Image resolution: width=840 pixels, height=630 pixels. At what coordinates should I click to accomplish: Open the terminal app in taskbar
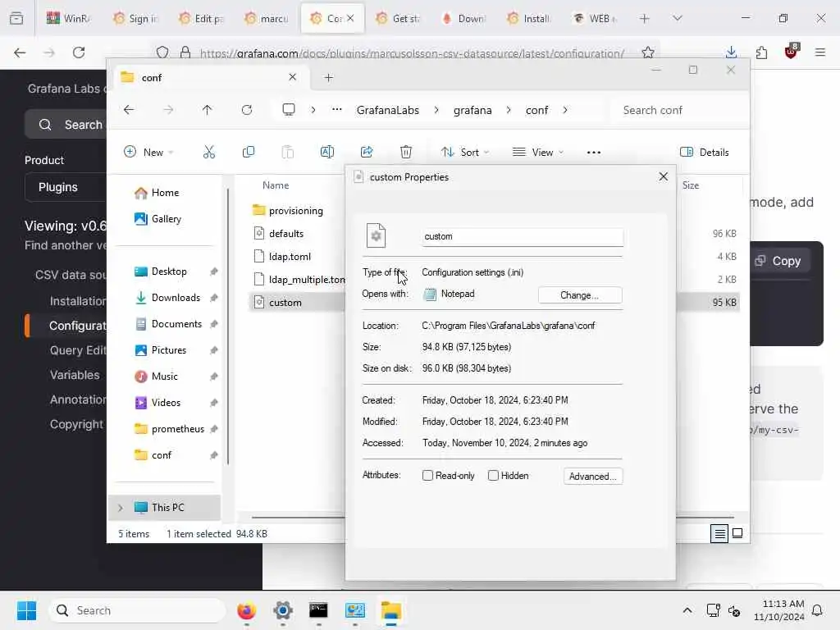pyautogui.click(x=319, y=610)
